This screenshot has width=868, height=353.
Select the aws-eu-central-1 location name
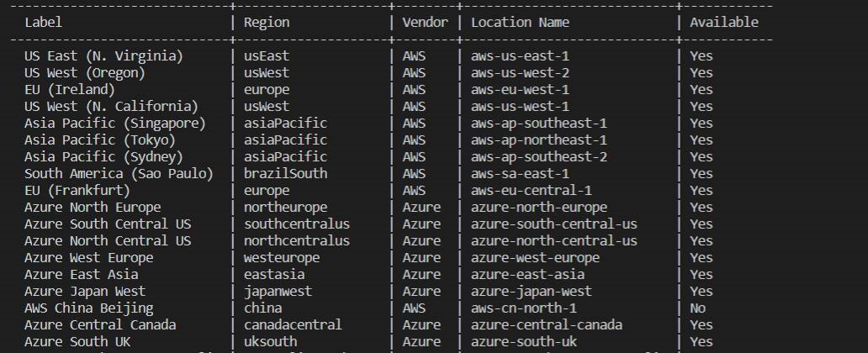coord(531,191)
